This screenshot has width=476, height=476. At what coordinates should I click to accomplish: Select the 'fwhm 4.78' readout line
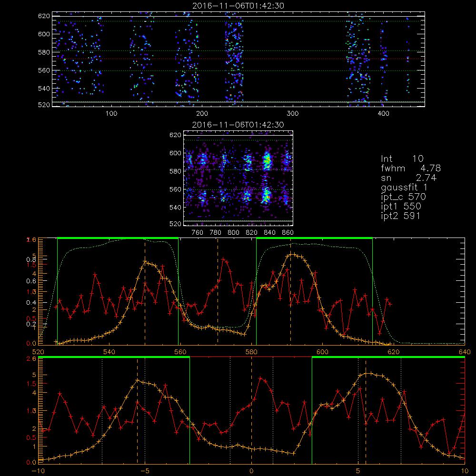pos(411,168)
